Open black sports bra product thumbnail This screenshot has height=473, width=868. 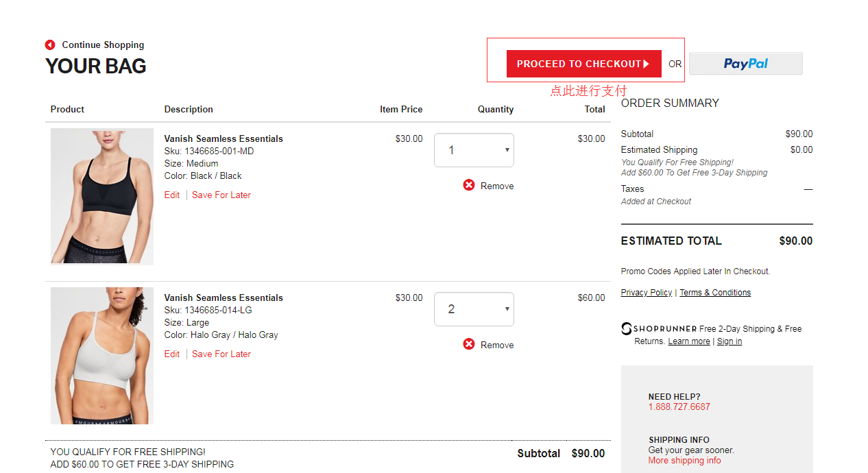point(102,196)
